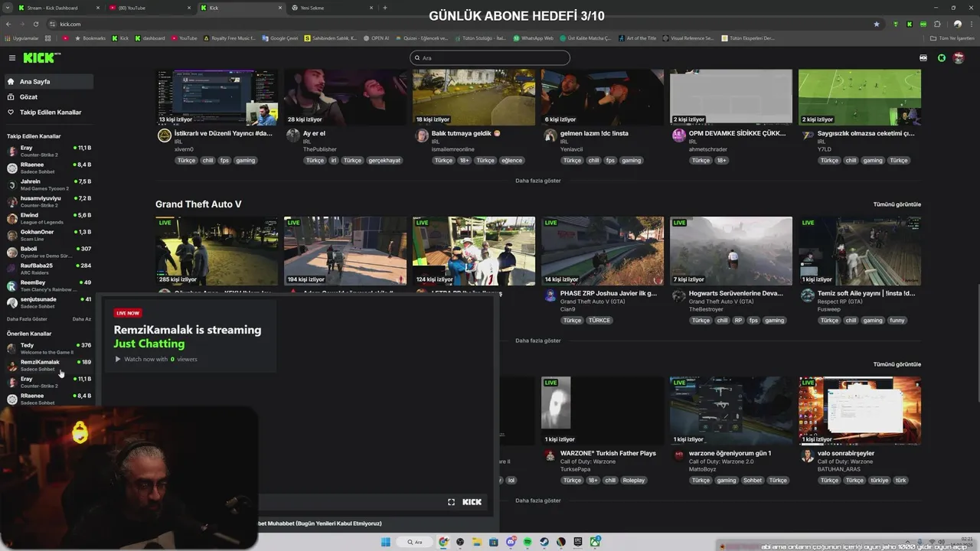The image size is (980, 551).
Task: Open the Grand Theft Auto V category heading
Action: [x=198, y=204]
